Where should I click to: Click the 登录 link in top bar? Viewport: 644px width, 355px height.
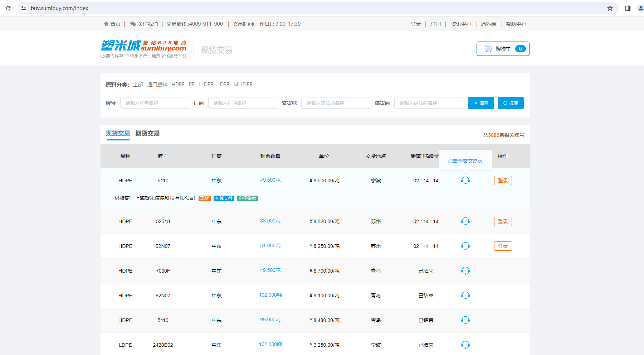(416, 24)
